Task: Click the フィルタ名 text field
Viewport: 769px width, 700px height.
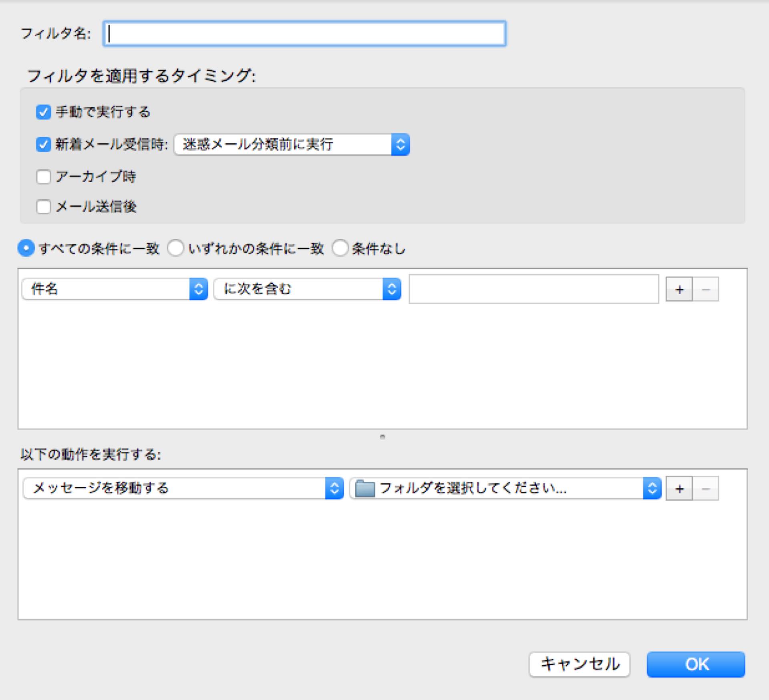Action: coord(304,34)
